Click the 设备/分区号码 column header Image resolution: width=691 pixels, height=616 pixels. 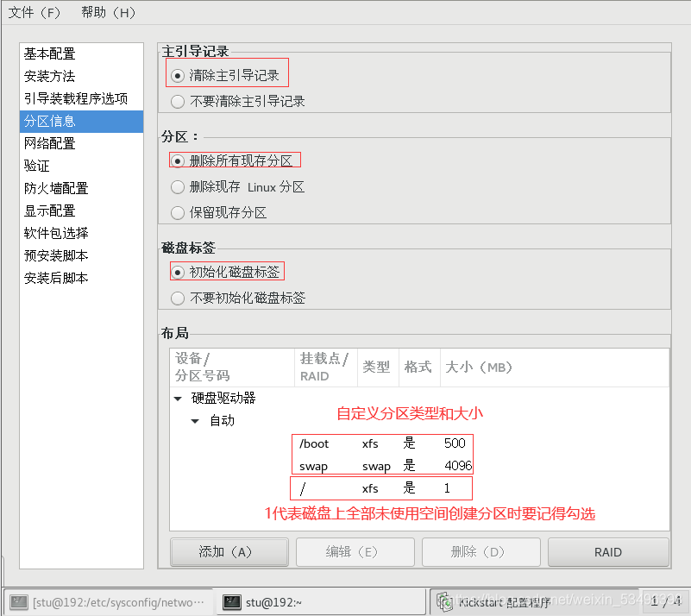(232, 368)
